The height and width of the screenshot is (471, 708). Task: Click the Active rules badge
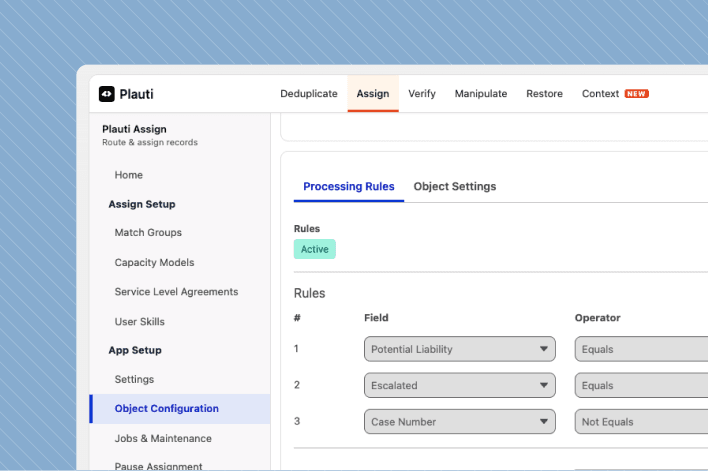[315, 249]
